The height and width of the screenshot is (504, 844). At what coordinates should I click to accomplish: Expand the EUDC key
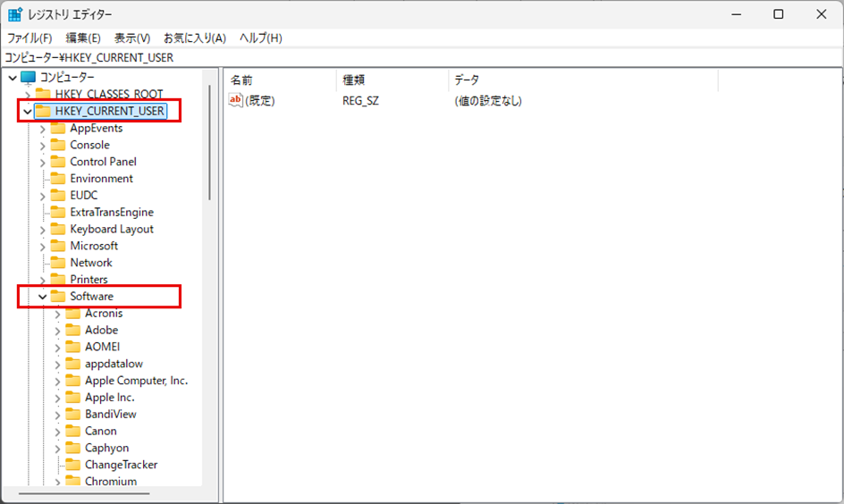tap(43, 197)
